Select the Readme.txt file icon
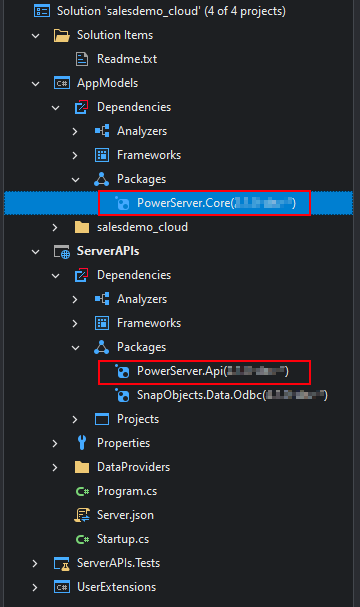This screenshot has width=360, height=607. tap(82, 59)
